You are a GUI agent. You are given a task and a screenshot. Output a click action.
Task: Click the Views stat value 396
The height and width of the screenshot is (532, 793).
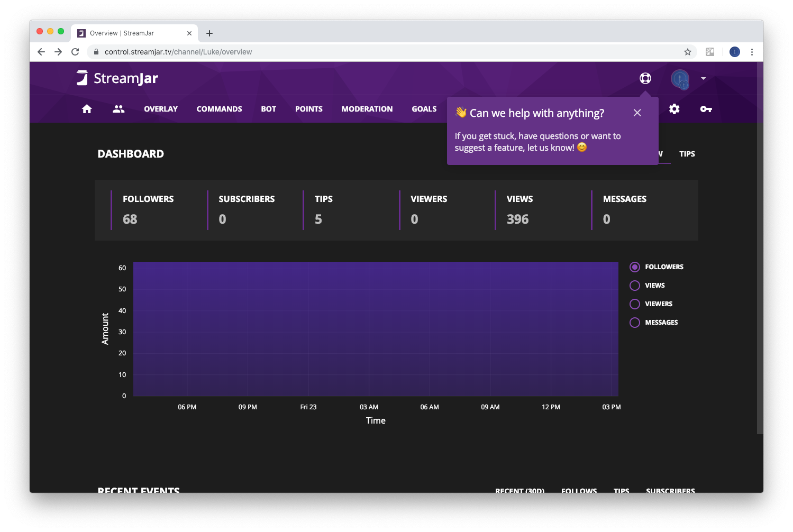[x=518, y=219]
